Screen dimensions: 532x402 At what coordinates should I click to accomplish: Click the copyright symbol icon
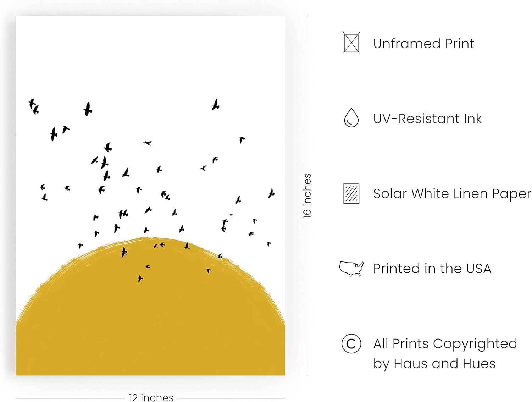(351, 343)
